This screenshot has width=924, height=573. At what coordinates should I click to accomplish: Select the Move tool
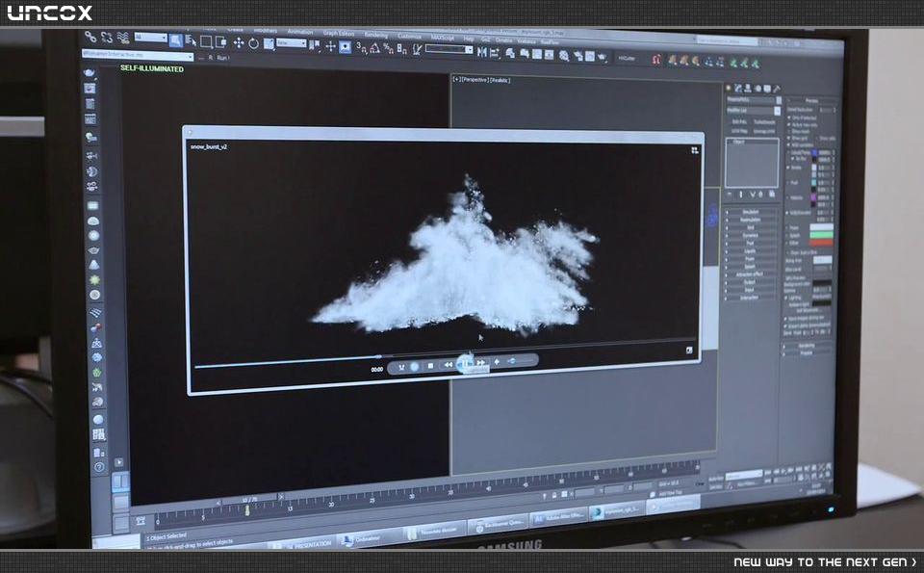239,43
